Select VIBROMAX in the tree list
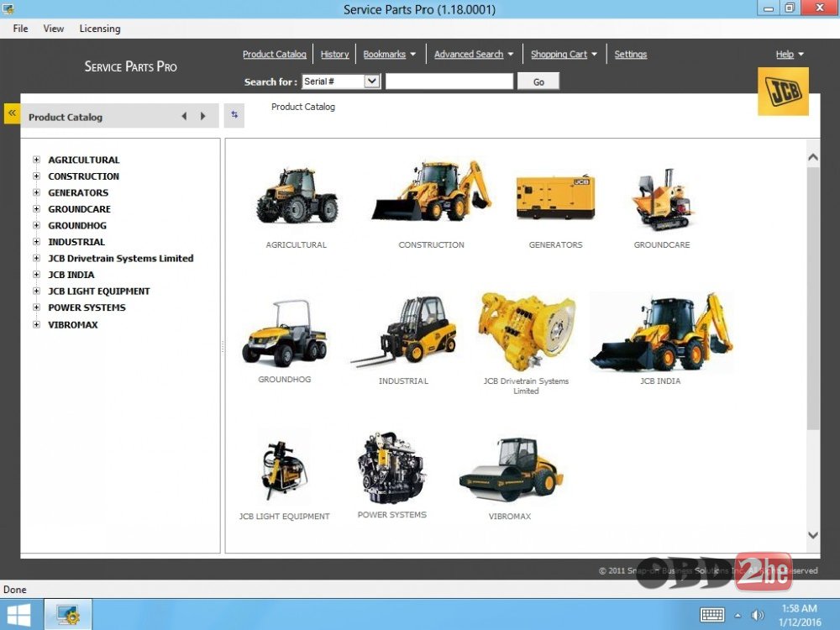The image size is (840, 630). 73,324
